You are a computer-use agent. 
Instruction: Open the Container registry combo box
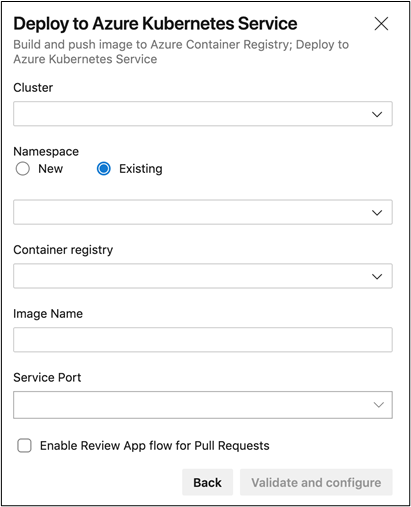click(x=203, y=276)
